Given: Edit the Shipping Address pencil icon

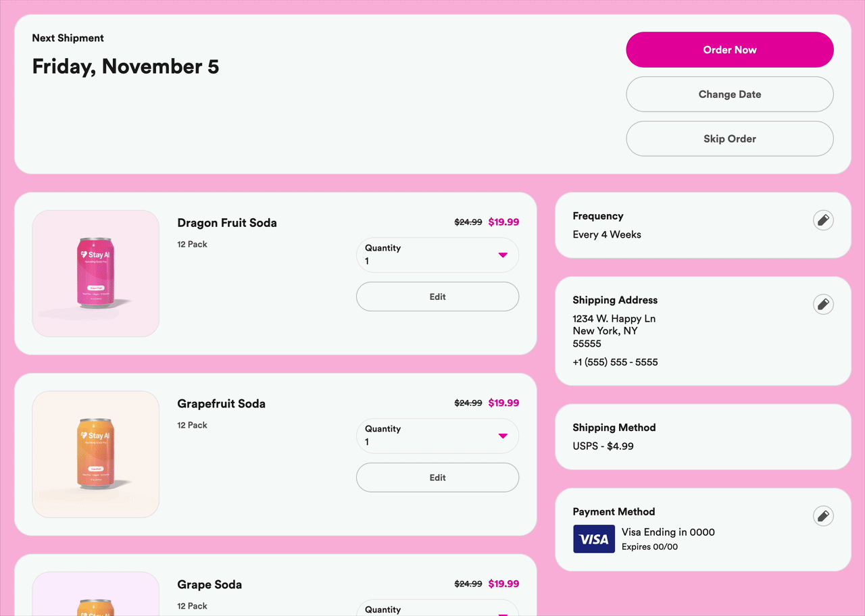Looking at the screenshot, I should pyautogui.click(x=822, y=304).
